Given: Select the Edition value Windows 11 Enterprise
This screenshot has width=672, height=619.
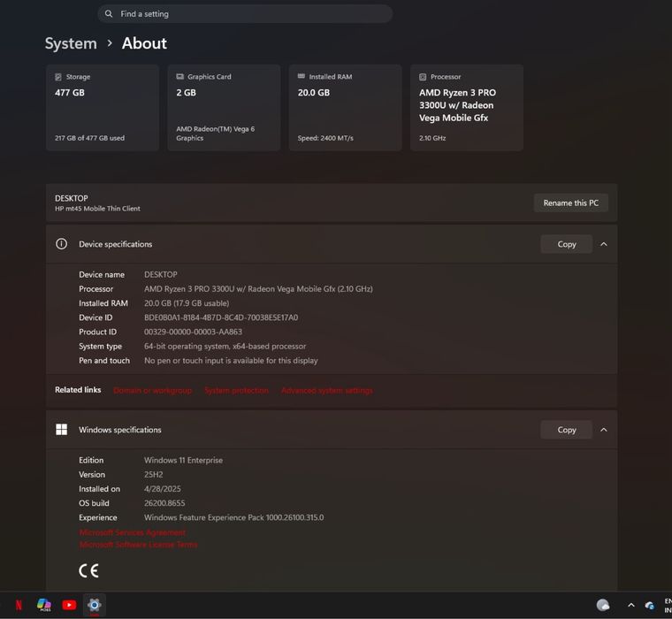Looking at the screenshot, I should click(183, 460).
